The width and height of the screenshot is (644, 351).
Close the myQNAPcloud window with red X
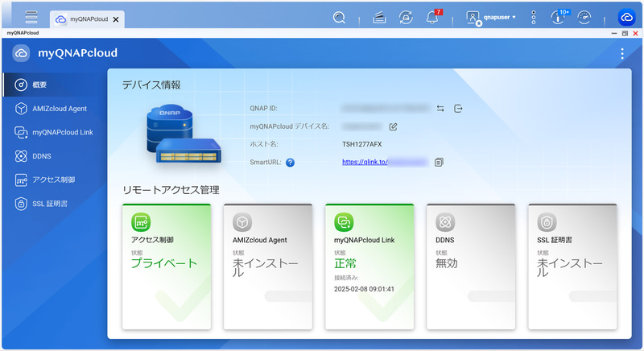tap(635, 33)
